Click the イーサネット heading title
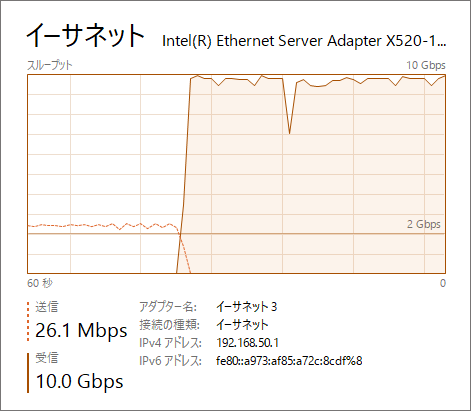The image size is (471, 411). coord(85,35)
